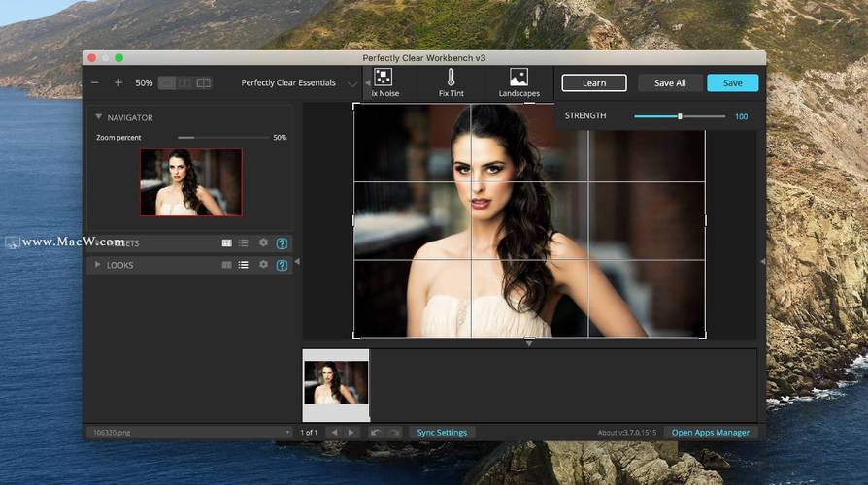This screenshot has width=868, height=485.
Task: Apply the Fix Tint thermometer preset
Action: [x=451, y=83]
